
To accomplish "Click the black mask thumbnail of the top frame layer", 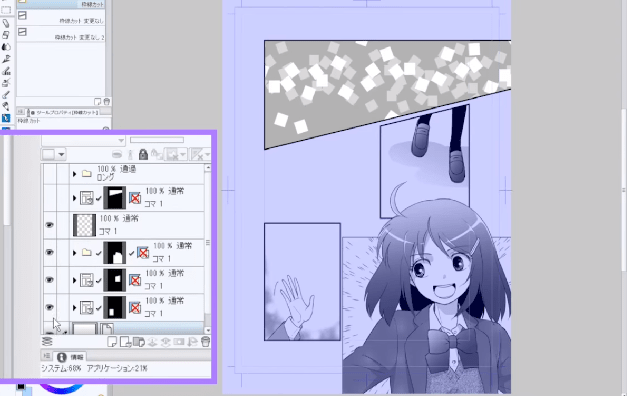I will [115, 198].
